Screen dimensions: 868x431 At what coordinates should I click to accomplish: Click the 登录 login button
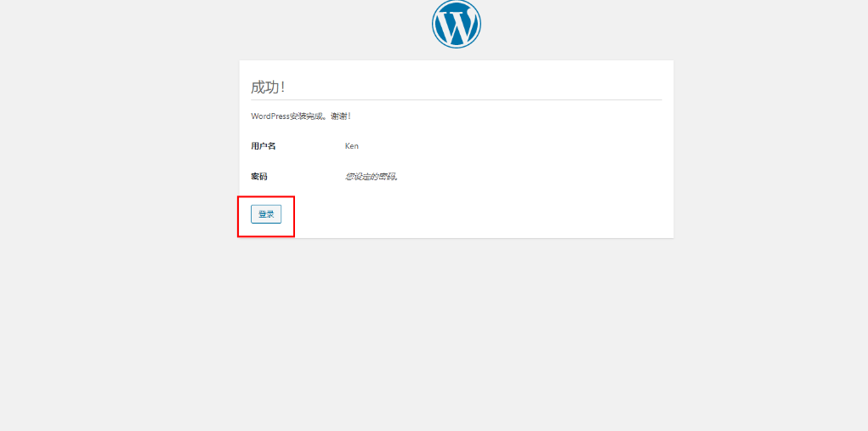[266, 214]
